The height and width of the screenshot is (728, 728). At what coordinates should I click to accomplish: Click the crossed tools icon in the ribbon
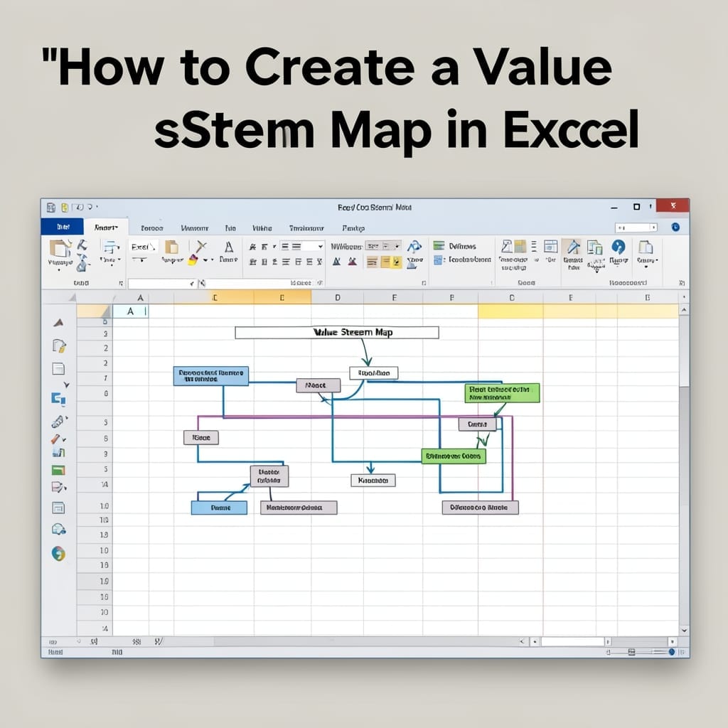pyautogui.click(x=201, y=247)
